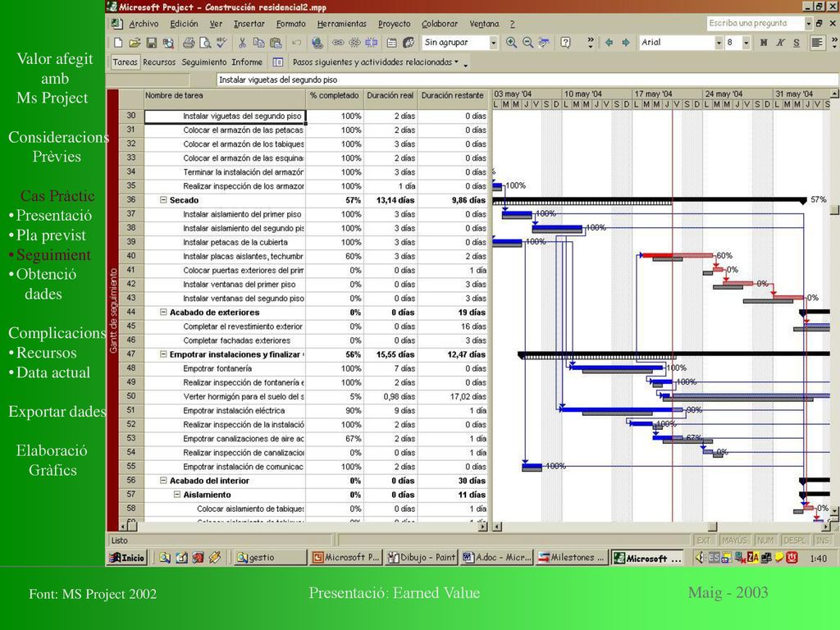Collapse the Acabado de exteriores summary task

163,313
